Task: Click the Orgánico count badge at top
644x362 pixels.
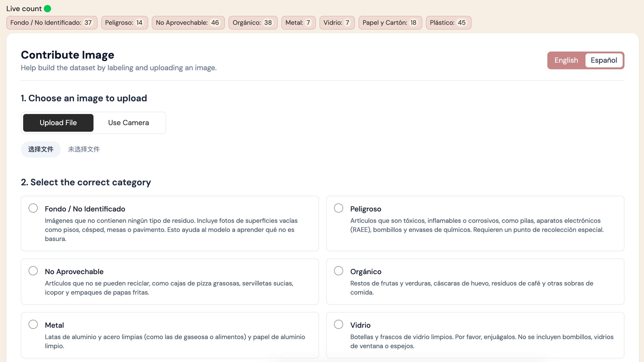Action: point(253,23)
